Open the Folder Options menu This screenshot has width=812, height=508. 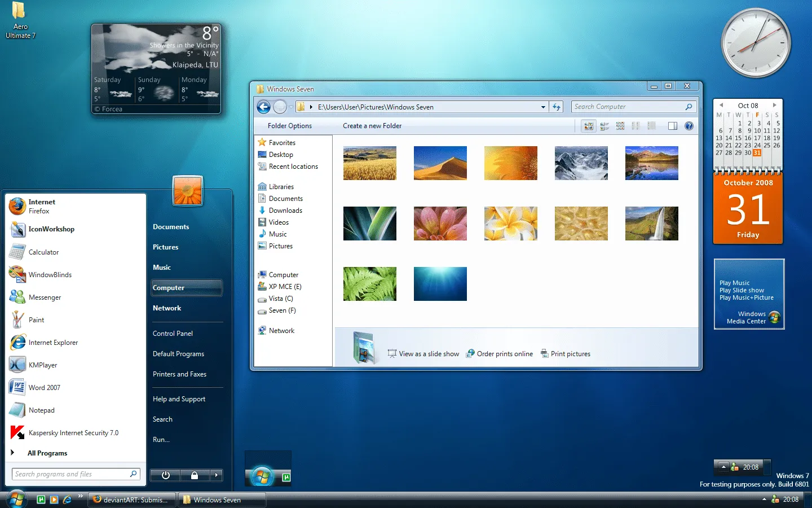point(290,125)
